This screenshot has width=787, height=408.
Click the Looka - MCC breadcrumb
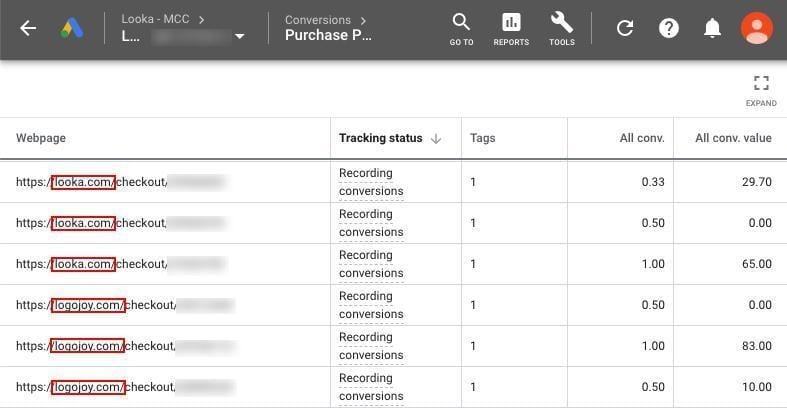155,19
